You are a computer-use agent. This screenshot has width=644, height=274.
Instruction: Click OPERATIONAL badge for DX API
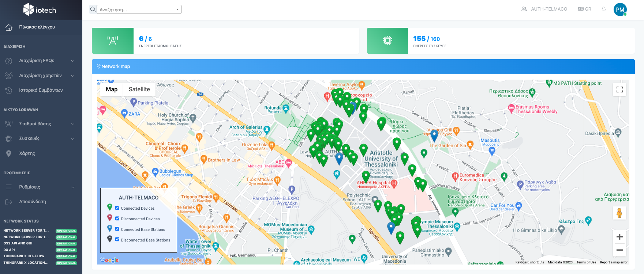tap(66, 250)
